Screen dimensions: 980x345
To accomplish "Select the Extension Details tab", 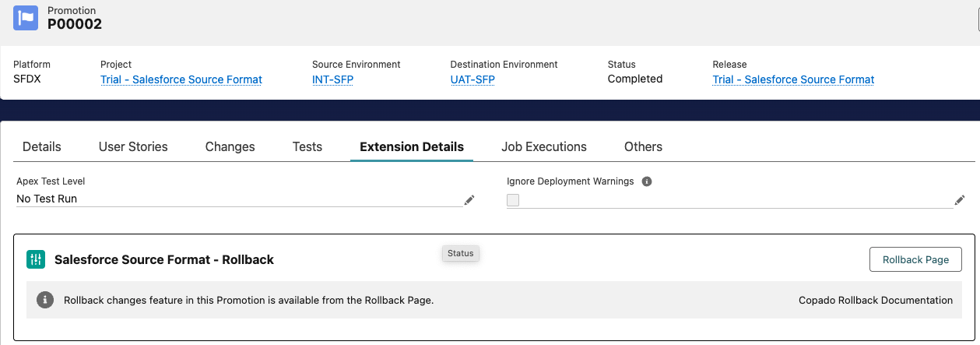I will point(412,146).
